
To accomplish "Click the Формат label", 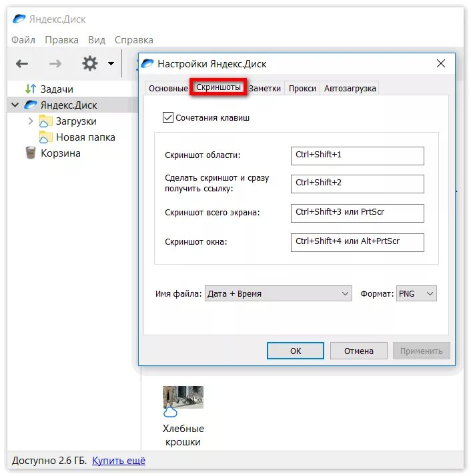I will [377, 293].
